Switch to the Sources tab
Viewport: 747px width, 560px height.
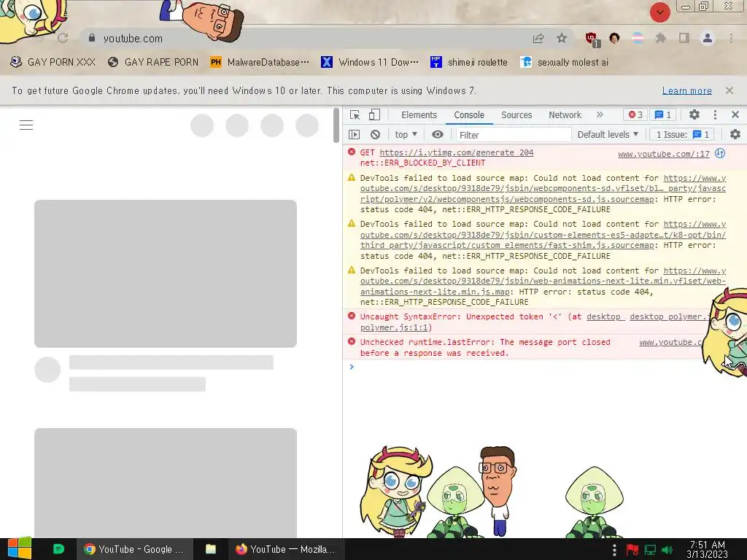pyautogui.click(x=516, y=114)
